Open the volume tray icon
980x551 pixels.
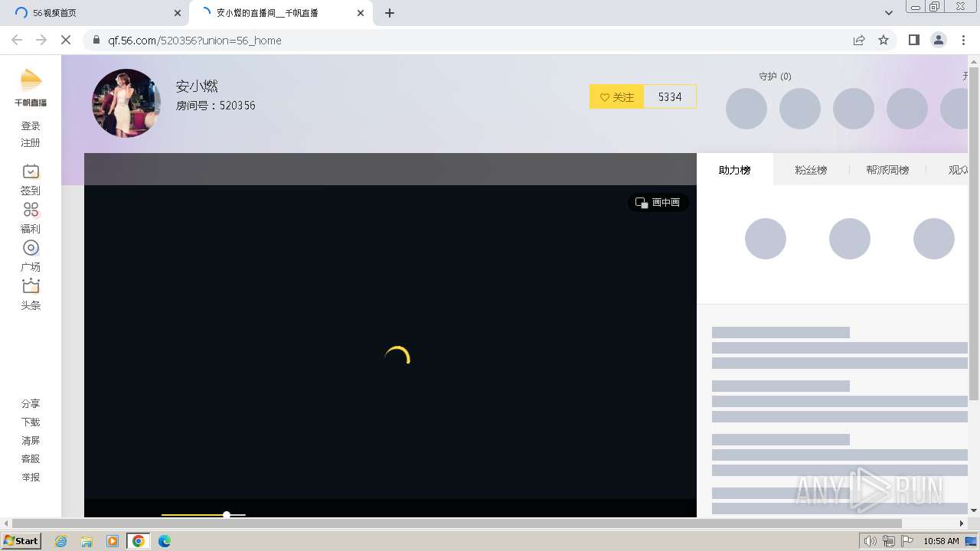click(x=871, y=541)
